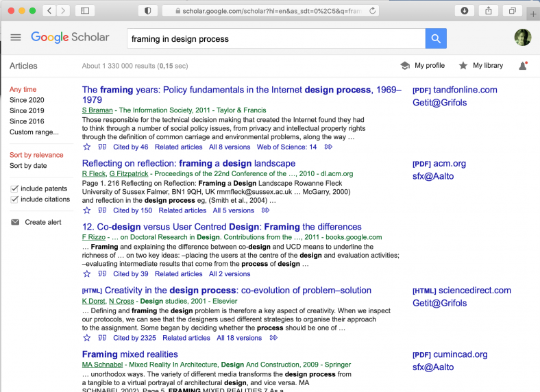Click the blue search magnifier button
The image size is (540, 392).
click(436, 38)
